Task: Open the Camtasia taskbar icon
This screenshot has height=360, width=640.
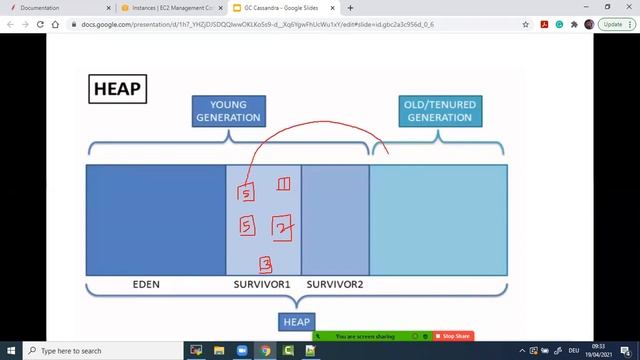Action: pos(288,351)
